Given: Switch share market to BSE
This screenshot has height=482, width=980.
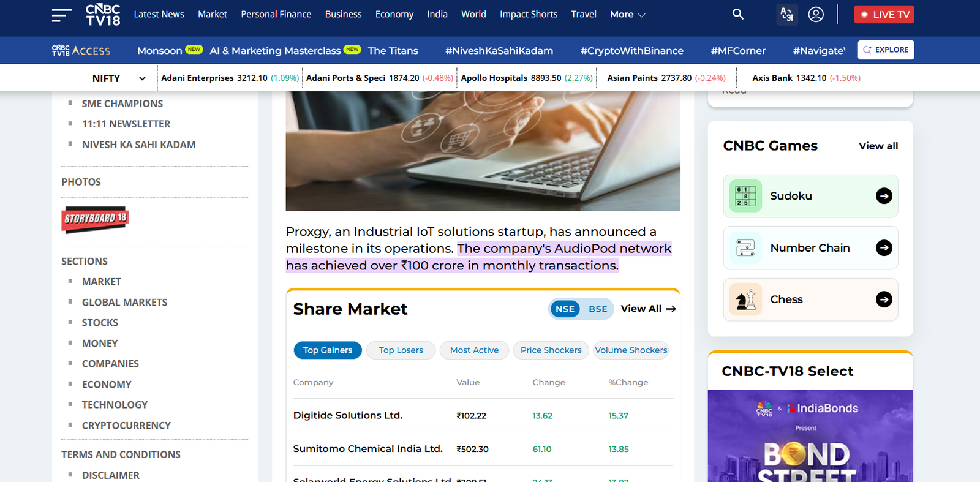Looking at the screenshot, I should 598,309.
